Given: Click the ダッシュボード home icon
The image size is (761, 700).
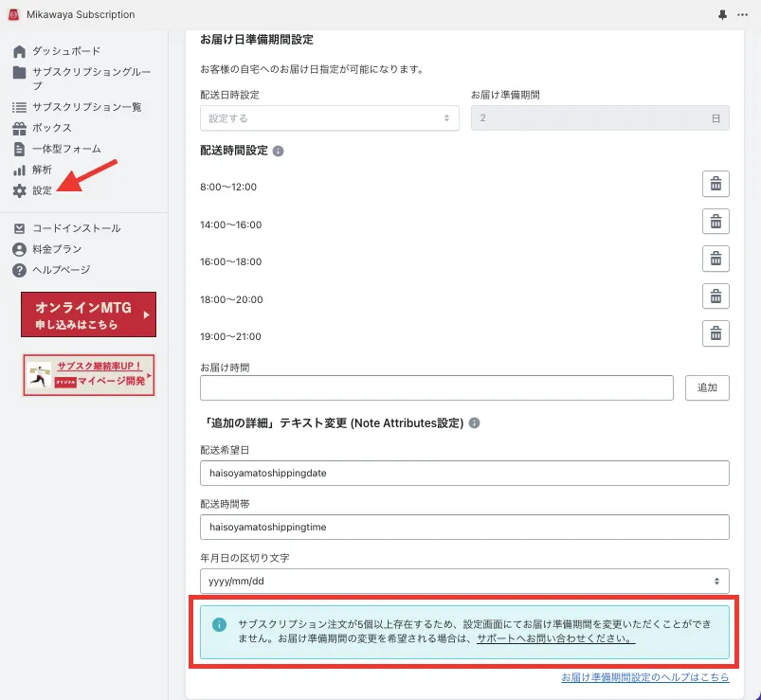Looking at the screenshot, I should tap(19, 51).
